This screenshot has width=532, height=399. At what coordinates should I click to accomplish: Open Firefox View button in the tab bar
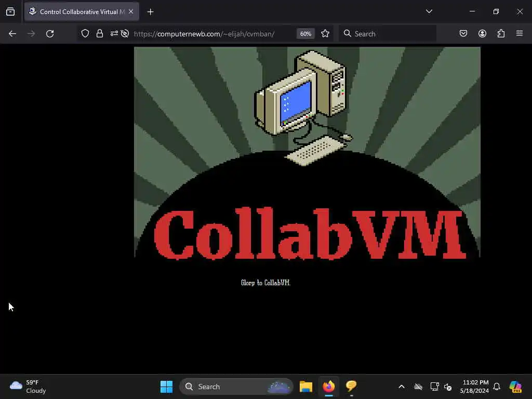(10, 11)
